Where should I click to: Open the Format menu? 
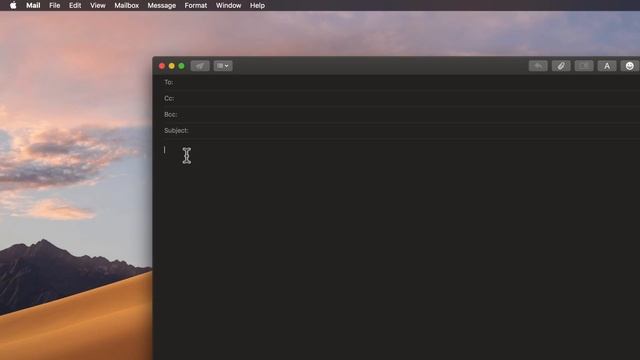click(x=196, y=5)
